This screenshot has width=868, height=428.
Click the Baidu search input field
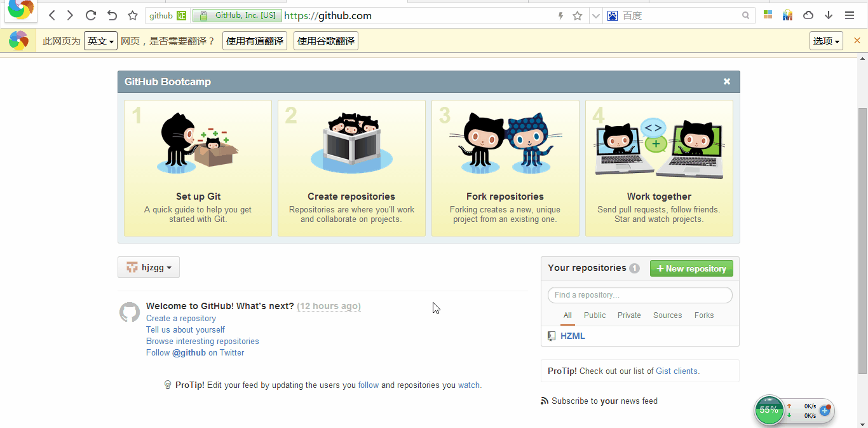pyautogui.click(x=680, y=16)
